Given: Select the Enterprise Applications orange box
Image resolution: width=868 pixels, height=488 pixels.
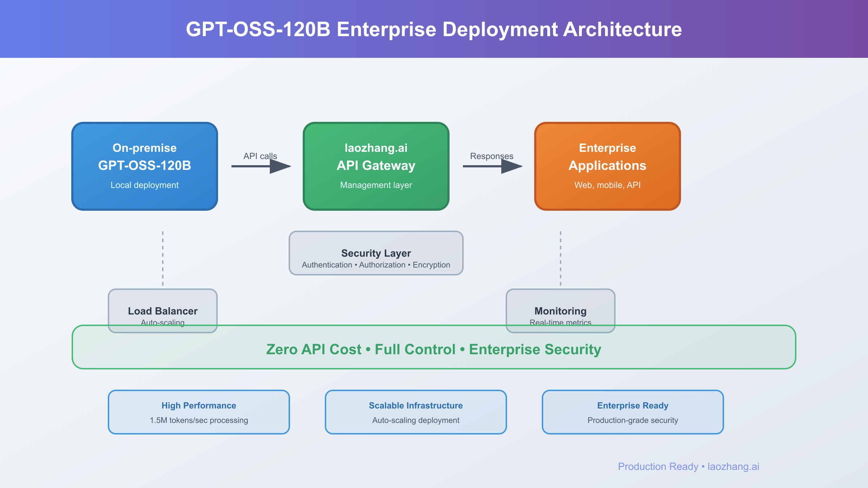Looking at the screenshot, I should coord(608,166).
